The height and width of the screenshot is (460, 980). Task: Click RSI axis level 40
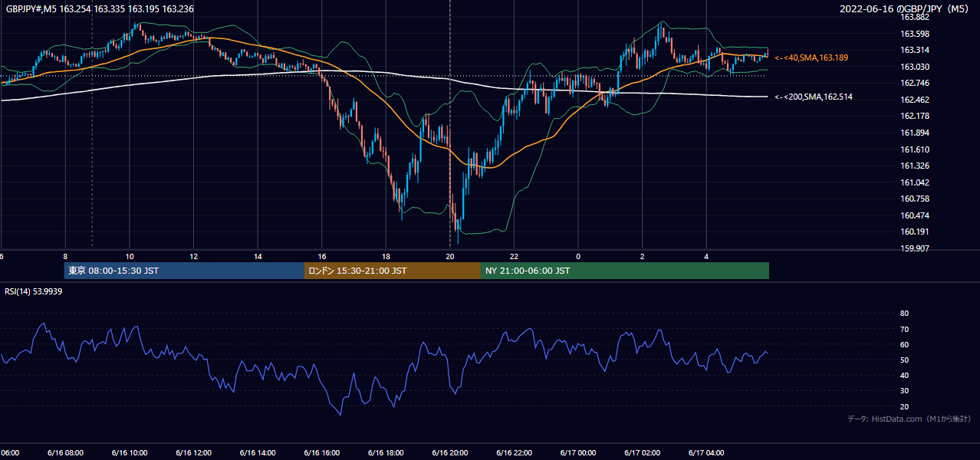[x=904, y=375]
